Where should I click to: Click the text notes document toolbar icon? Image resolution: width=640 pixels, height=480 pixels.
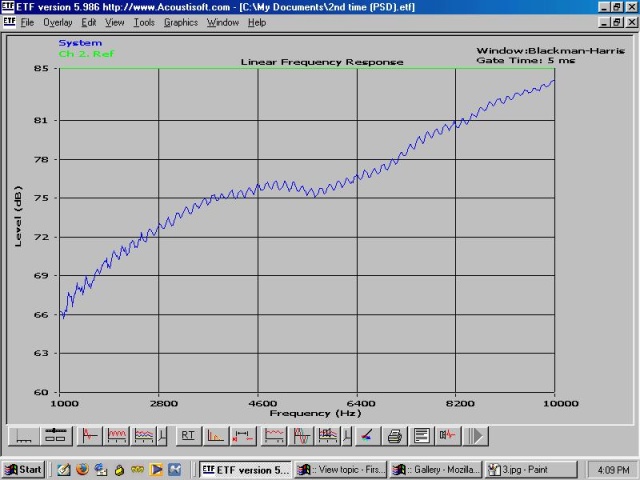point(422,436)
